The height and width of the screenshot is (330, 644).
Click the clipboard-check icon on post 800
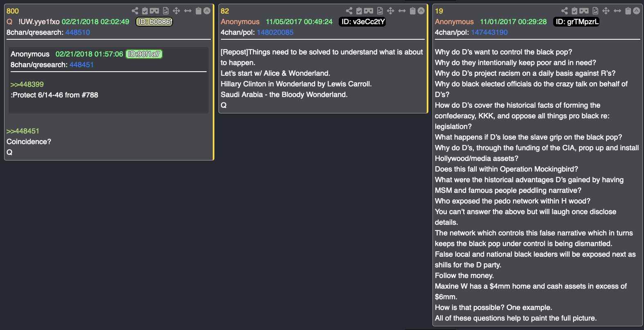point(145,11)
